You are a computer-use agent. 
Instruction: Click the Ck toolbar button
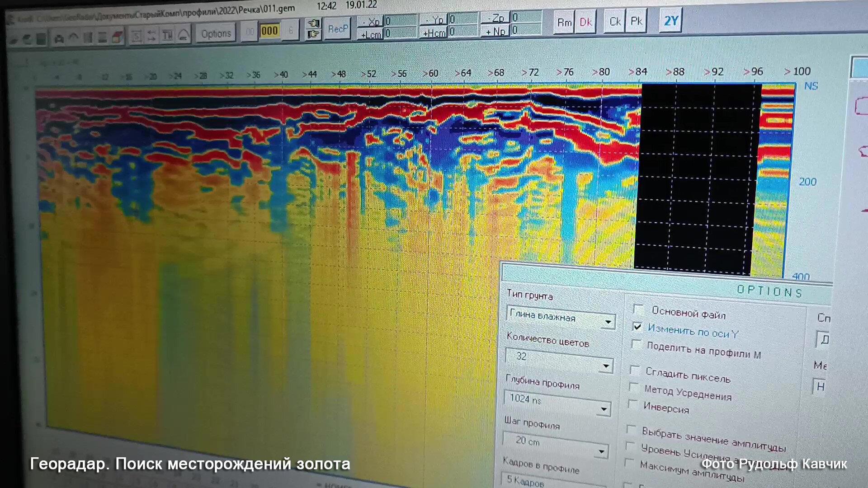[615, 21]
